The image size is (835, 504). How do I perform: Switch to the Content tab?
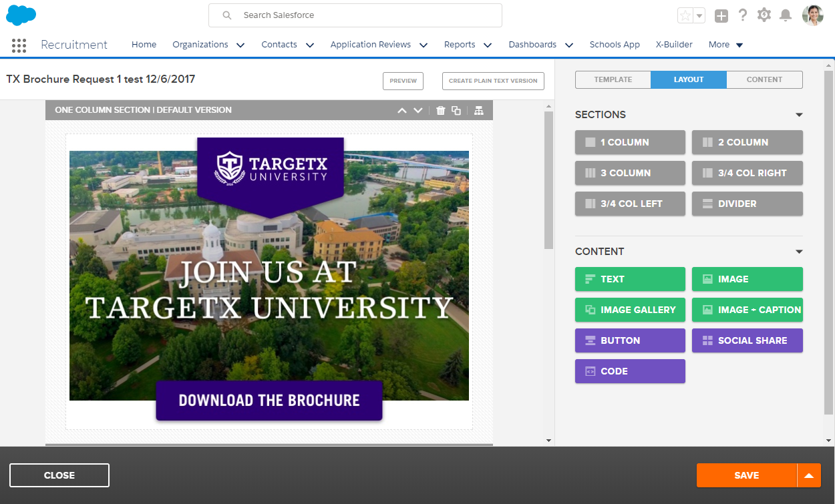764,79
